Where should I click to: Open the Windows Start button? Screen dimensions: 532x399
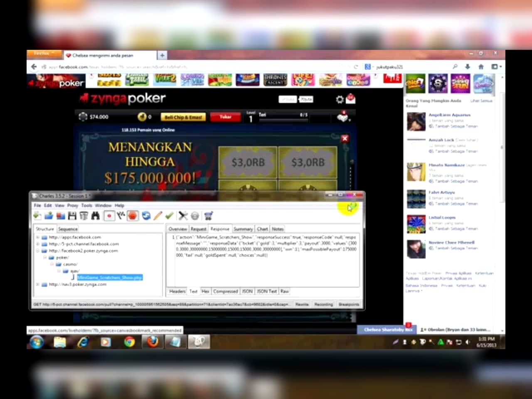point(37,342)
